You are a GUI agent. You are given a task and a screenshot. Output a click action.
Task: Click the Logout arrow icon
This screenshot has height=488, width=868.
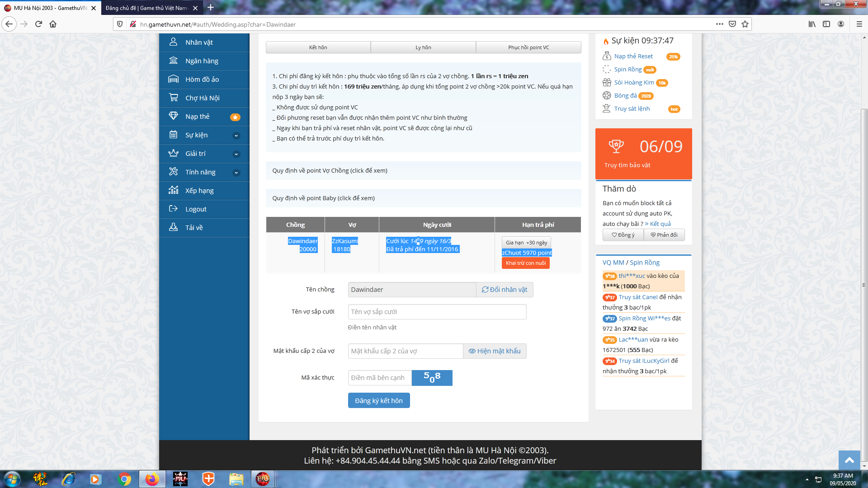173,209
